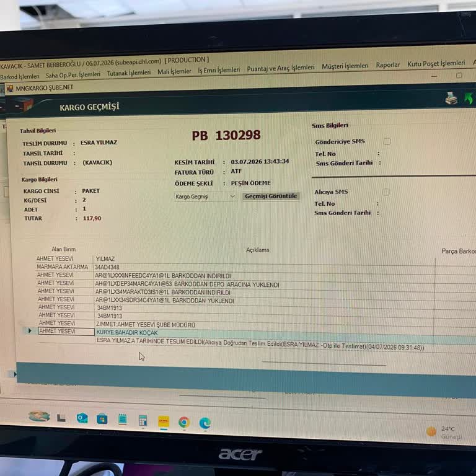Open the Müşteri İşlemleri menu
The width and height of the screenshot is (476, 476).
[x=345, y=66]
